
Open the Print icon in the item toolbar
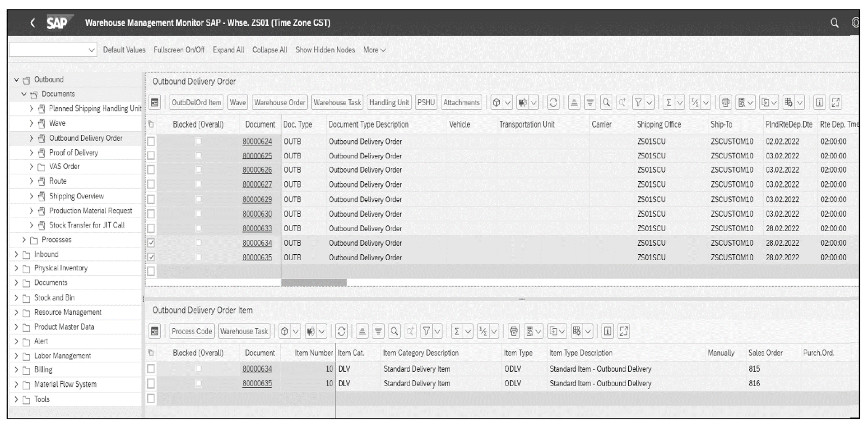click(x=513, y=331)
